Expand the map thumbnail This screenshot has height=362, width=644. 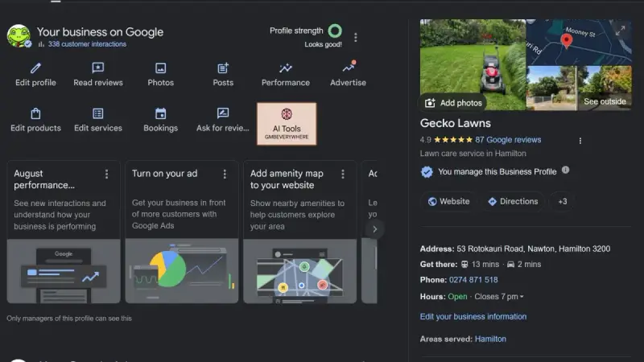click(x=620, y=31)
